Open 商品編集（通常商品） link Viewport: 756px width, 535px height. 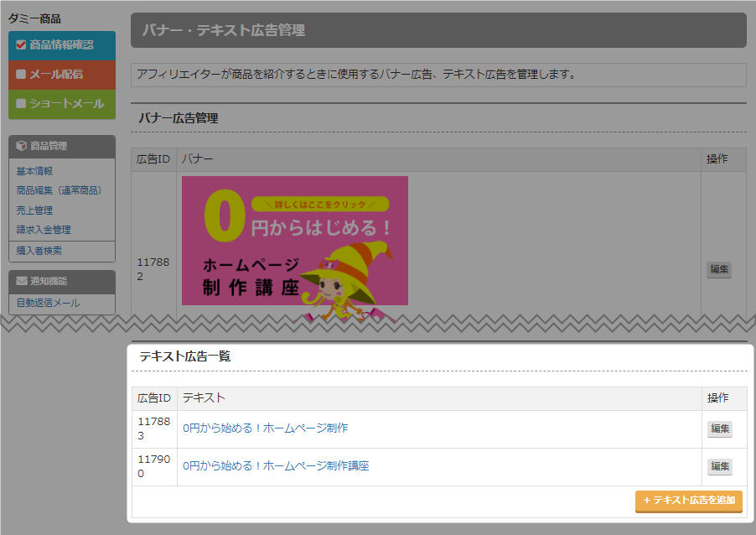59,190
